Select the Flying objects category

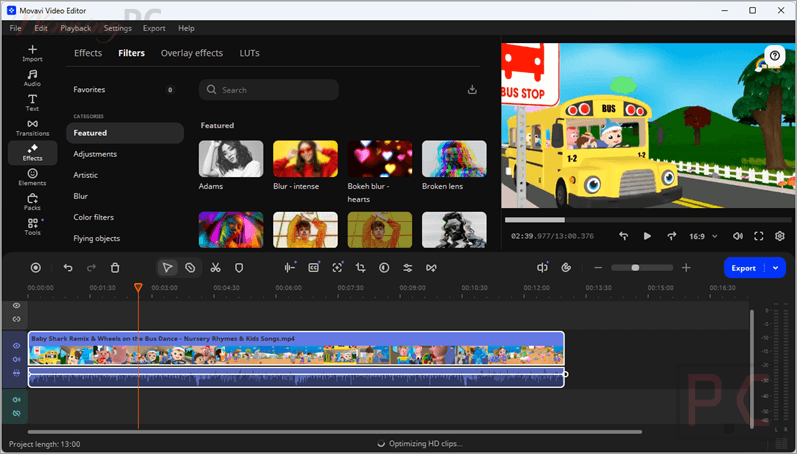point(125,238)
